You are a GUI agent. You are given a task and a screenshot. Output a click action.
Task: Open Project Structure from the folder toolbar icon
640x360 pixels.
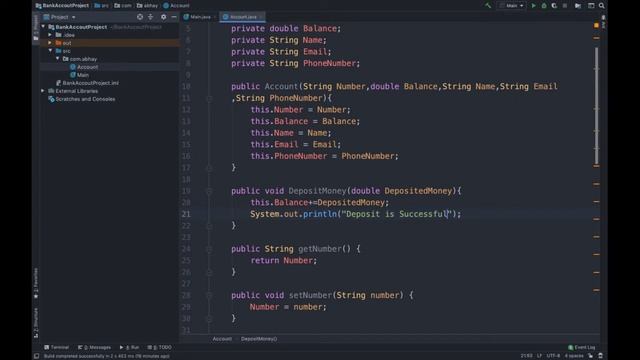[x=578, y=6]
